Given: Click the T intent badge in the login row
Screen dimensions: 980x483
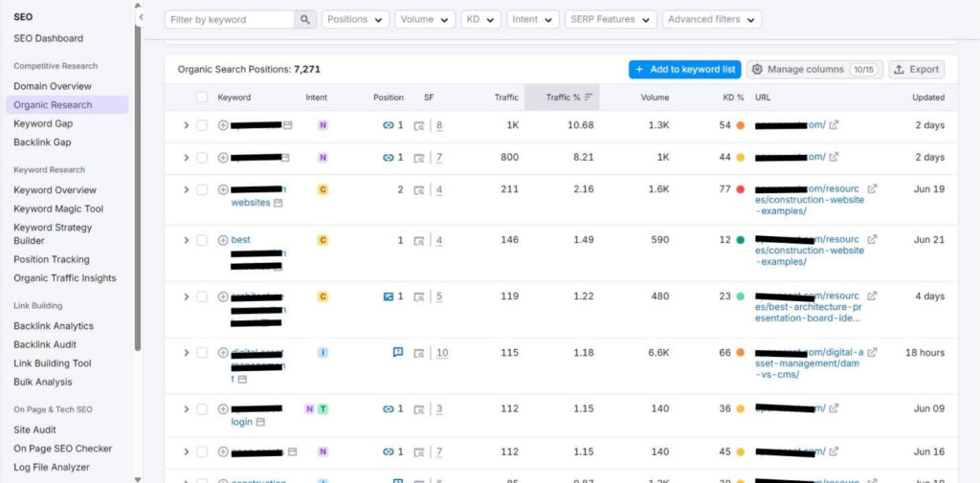Looking at the screenshot, I should (322, 409).
